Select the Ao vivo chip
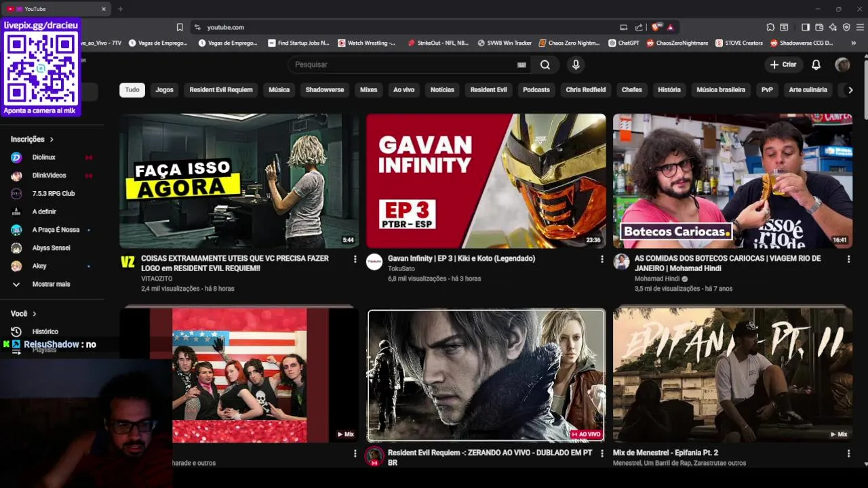868x488 pixels. 403,89
